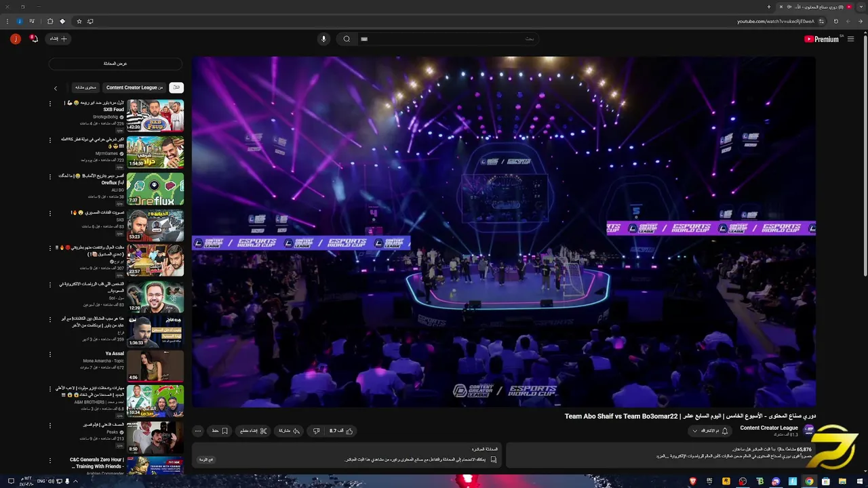Screen dimensions: 868x488
Task: Click the youtube.com URL in address bar
Action: (x=776, y=21)
